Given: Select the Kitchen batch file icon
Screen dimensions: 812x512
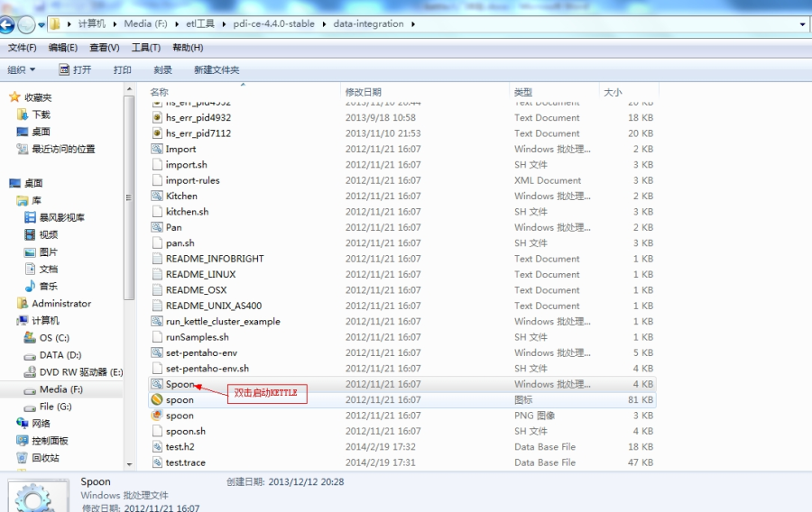Looking at the screenshot, I should point(157,196).
